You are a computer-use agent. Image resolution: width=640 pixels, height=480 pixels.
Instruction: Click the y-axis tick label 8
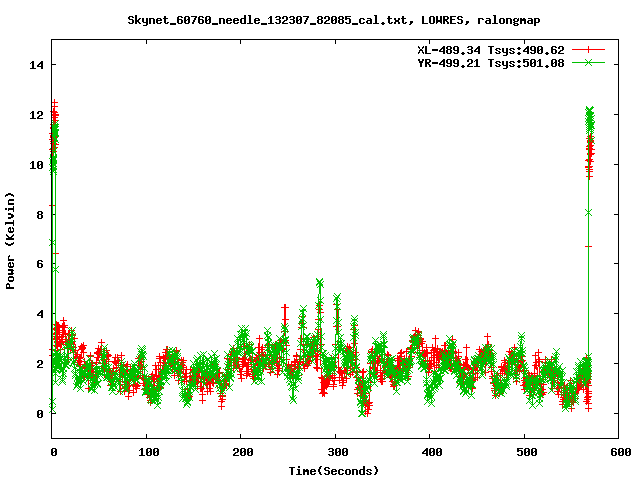tap(40, 215)
